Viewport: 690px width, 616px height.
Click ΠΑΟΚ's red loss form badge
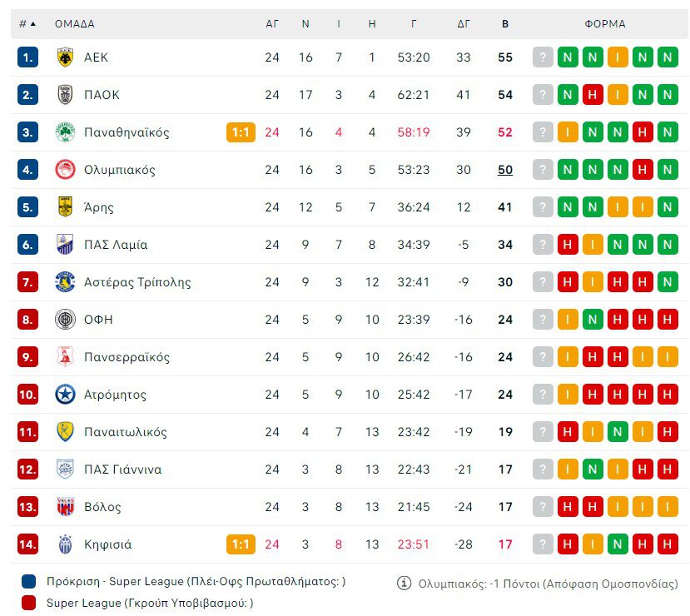[593, 95]
